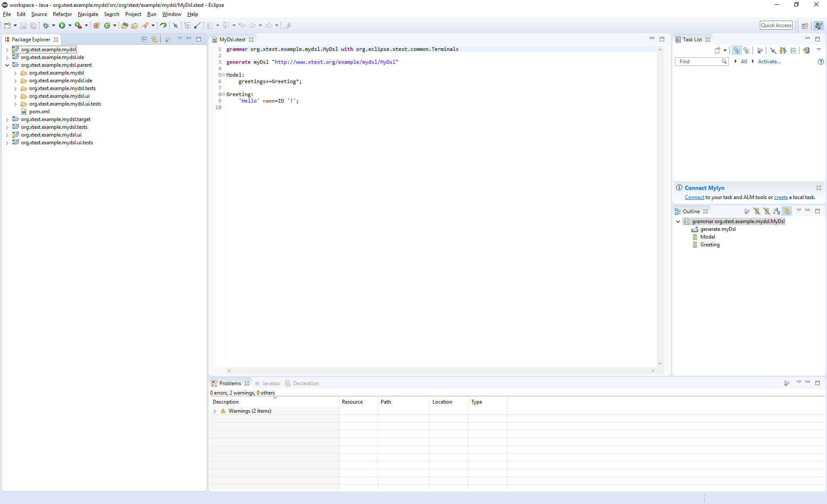Viewport: 827px width, 504px height.
Task: Click the Connect link in Mylyn
Action: click(694, 197)
